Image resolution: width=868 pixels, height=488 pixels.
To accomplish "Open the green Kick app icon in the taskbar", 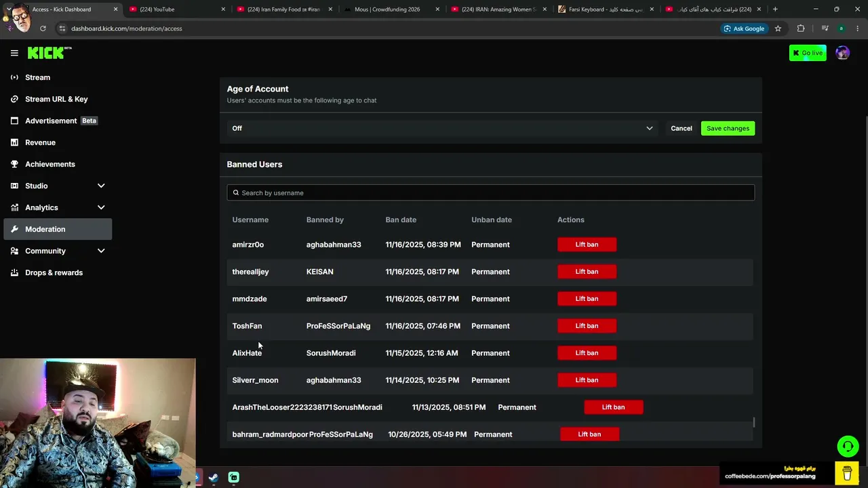I will pos(234,478).
